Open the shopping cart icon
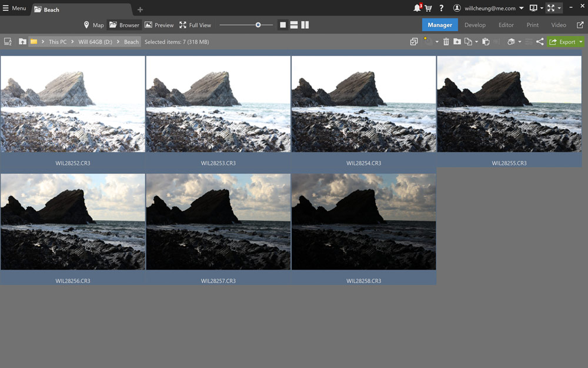The width and height of the screenshot is (588, 368). 428,8
